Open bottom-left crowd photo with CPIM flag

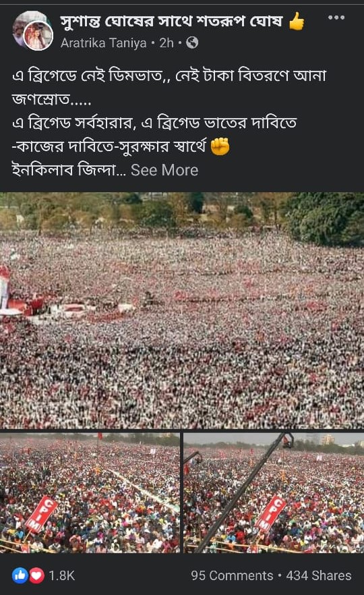click(90, 492)
